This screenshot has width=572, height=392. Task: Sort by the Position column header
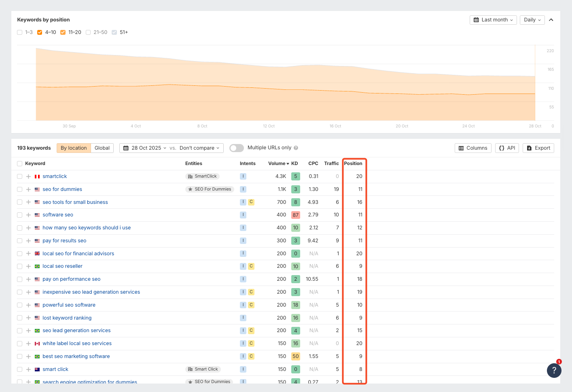point(353,163)
